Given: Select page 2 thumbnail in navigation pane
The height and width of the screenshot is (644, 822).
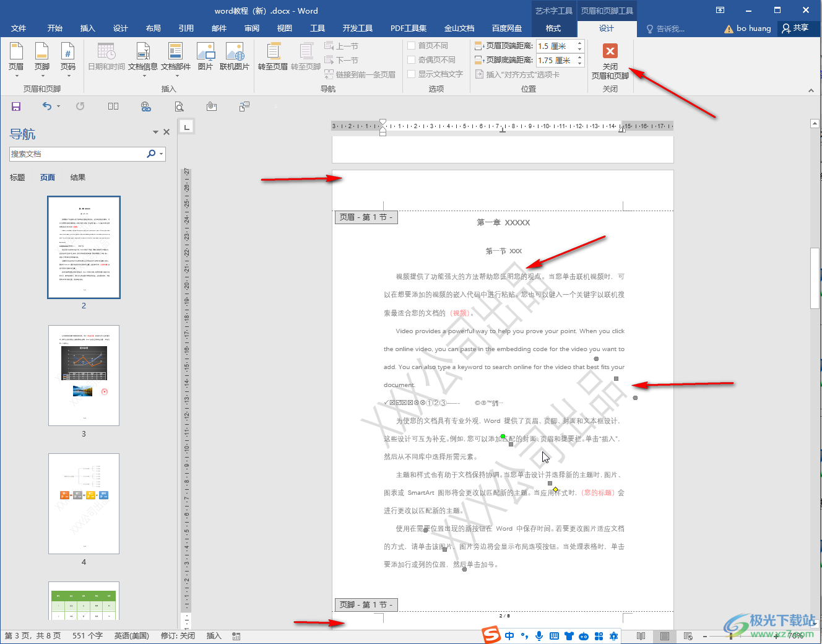Looking at the screenshot, I should click(84, 248).
